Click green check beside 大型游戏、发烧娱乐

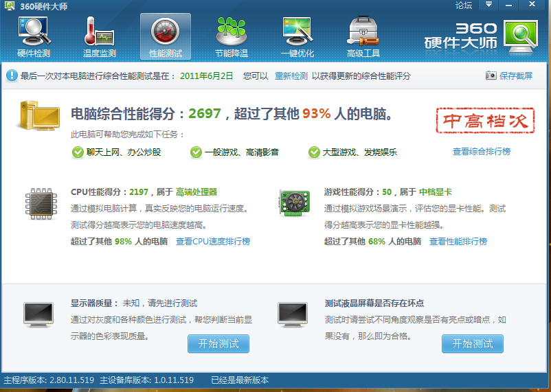314,152
